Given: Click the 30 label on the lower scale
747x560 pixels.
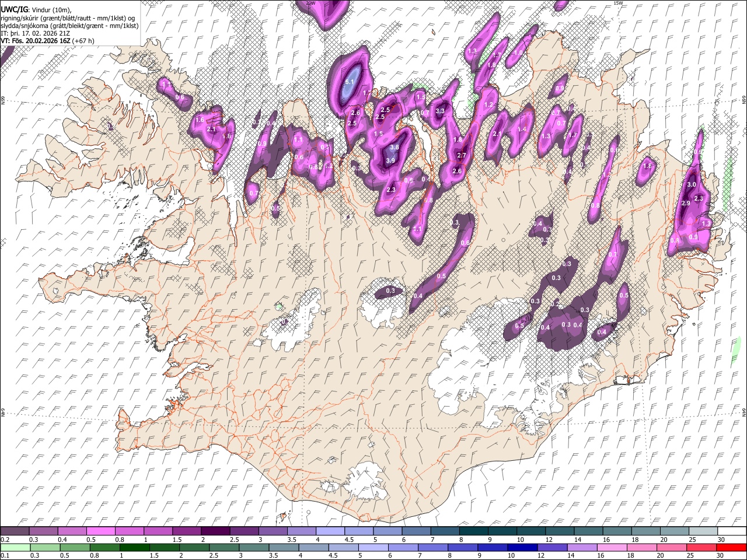Looking at the screenshot, I should [x=721, y=556].
